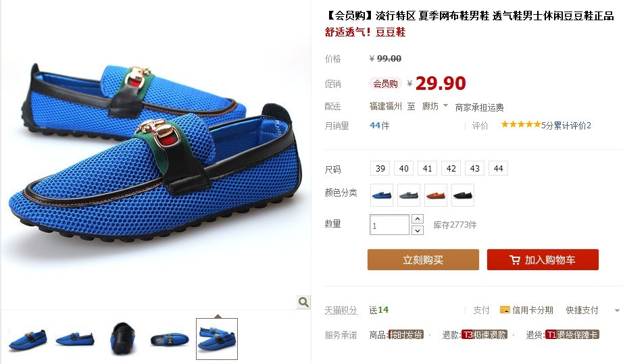Screen dimensions: 623x364
Task: Expand the payment options arrow
Action: click(617, 311)
